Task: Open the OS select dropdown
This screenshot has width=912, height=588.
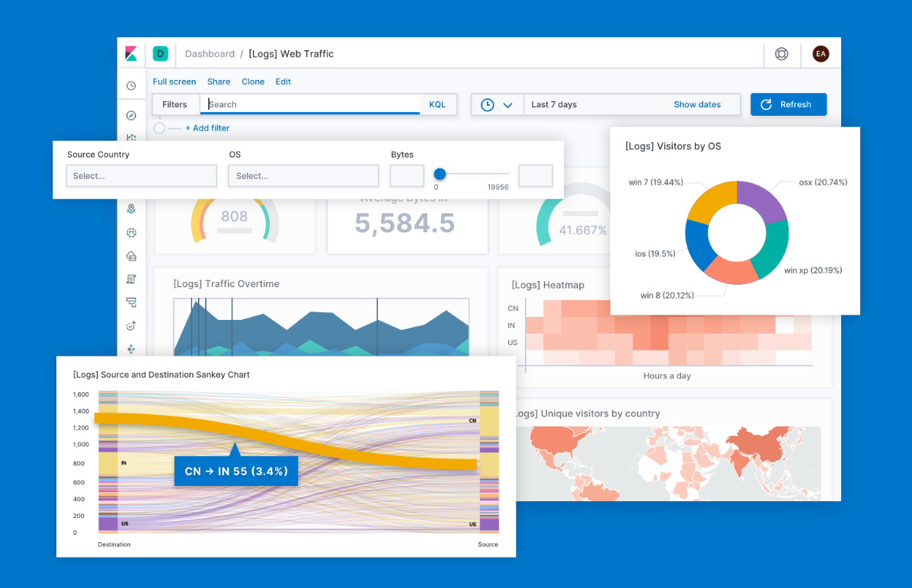Action: (x=303, y=176)
